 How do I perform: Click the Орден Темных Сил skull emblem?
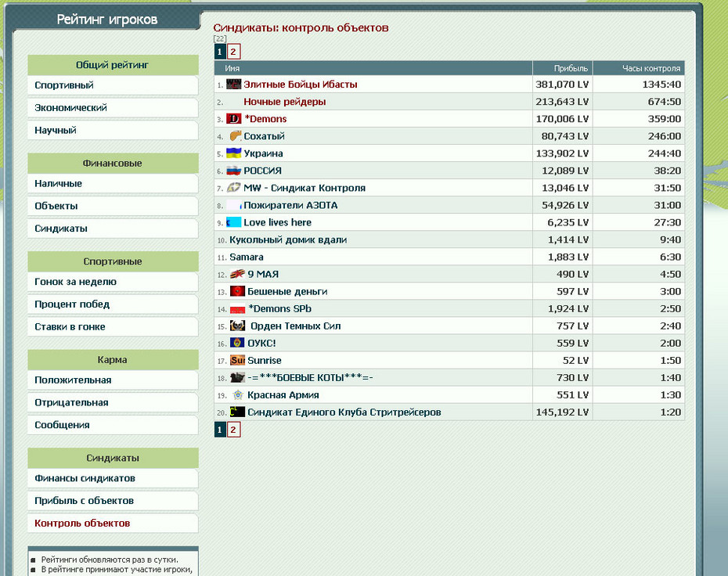coord(237,326)
